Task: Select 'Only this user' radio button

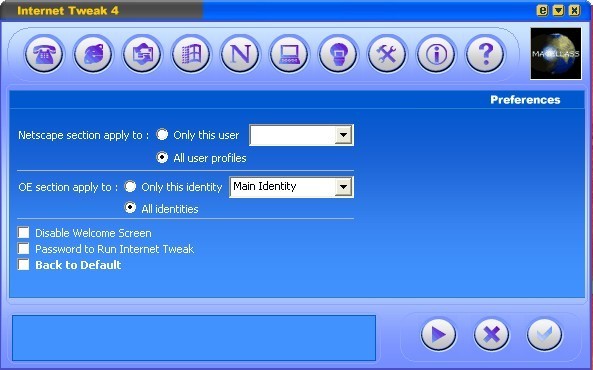Action: point(162,134)
